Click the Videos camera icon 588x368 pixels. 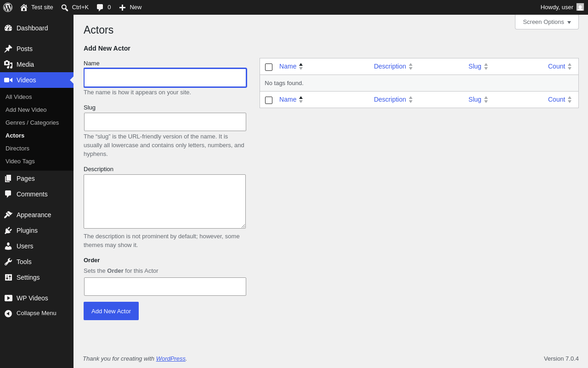click(8, 80)
